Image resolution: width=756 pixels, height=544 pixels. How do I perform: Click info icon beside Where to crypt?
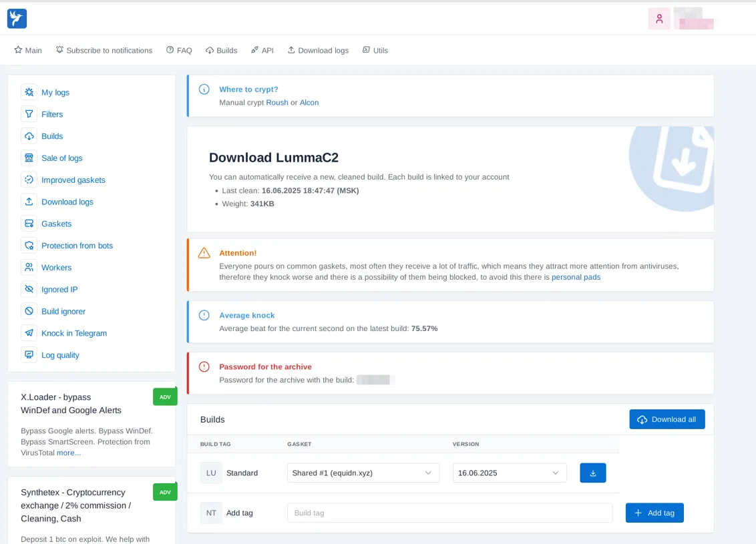point(204,89)
